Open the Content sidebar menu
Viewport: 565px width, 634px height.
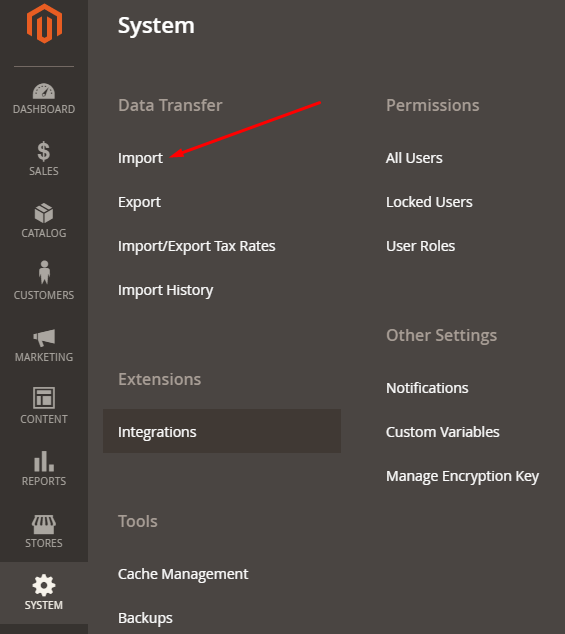coord(44,406)
